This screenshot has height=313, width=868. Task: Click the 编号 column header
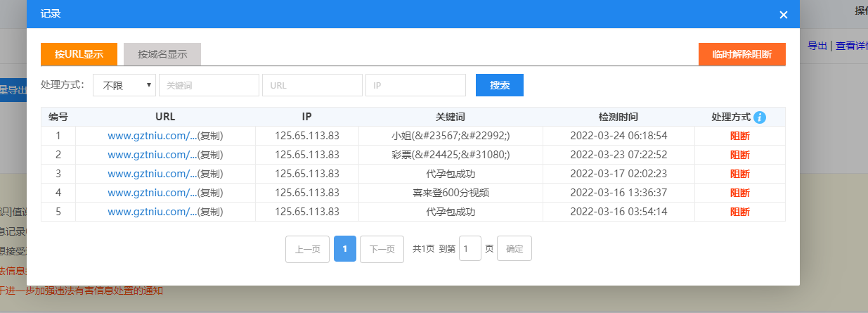click(x=58, y=117)
